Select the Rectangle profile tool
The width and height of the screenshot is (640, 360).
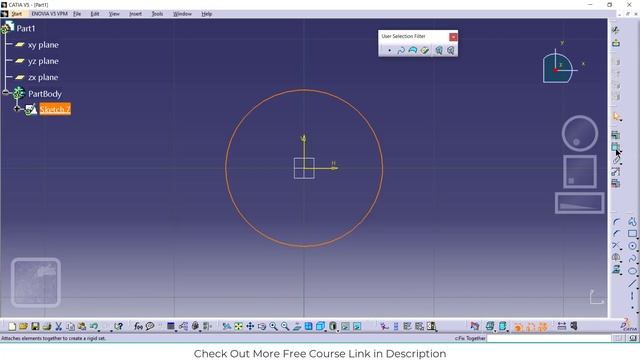(x=632, y=234)
